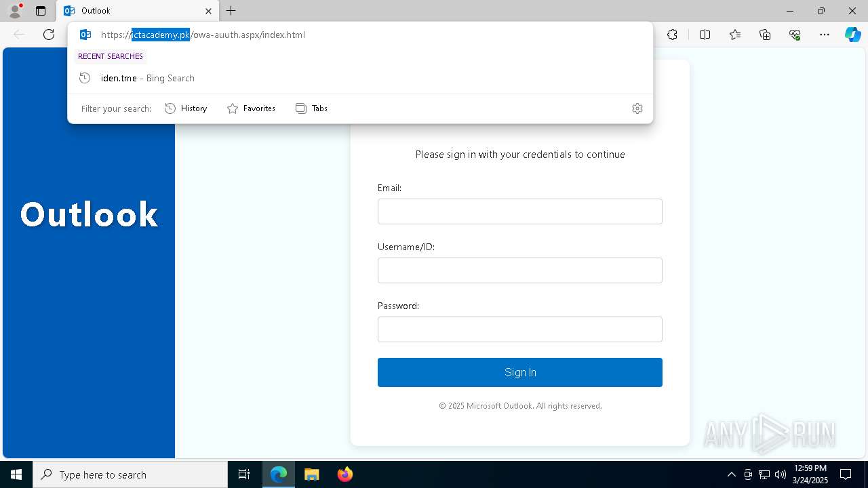The image size is (868, 488).
Task: Open the Collections icon
Action: pyautogui.click(x=765, y=35)
